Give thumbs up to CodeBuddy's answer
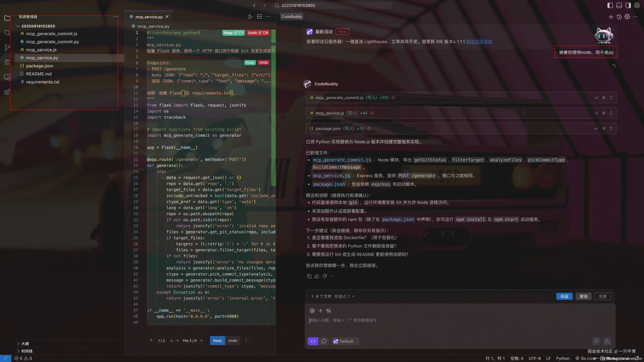The image size is (644, 362). click(x=317, y=276)
